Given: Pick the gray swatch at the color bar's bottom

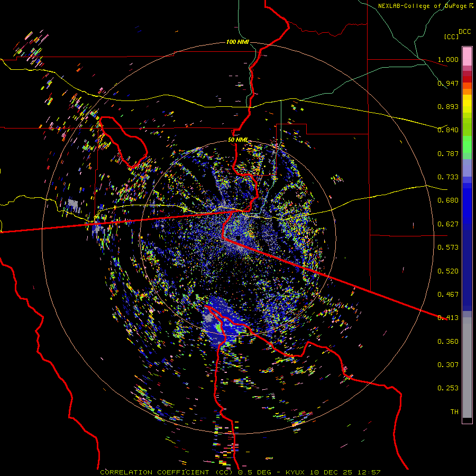Looking at the screenshot, I should (x=467, y=368).
